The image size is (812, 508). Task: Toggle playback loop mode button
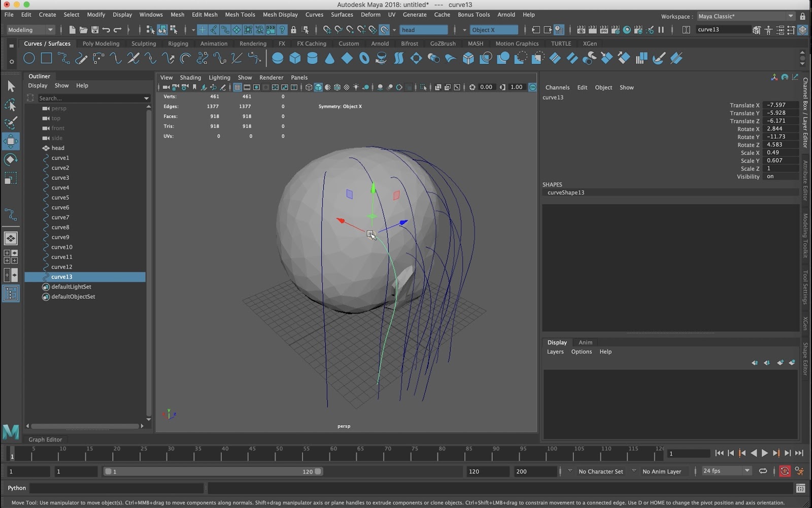pyautogui.click(x=763, y=471)
